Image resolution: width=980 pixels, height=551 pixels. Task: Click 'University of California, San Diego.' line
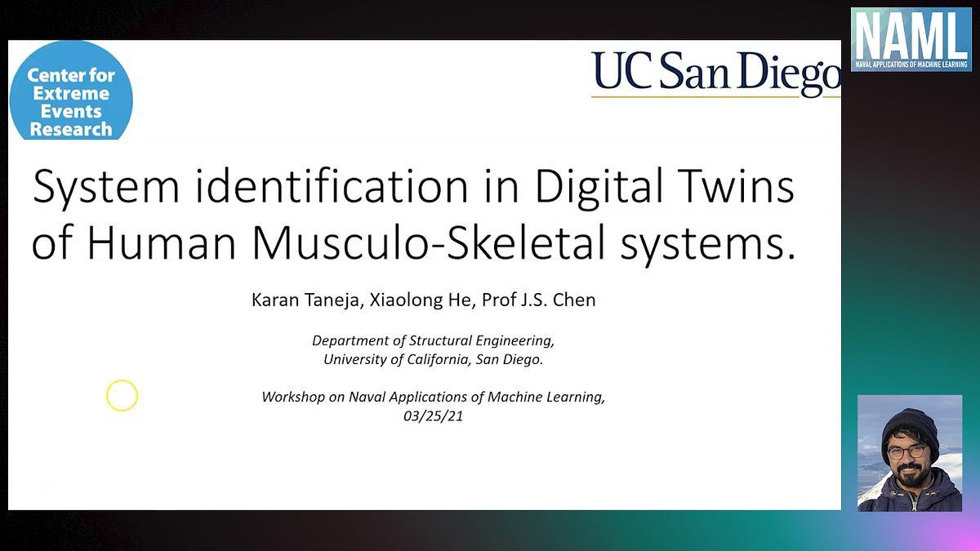[433, 359]
